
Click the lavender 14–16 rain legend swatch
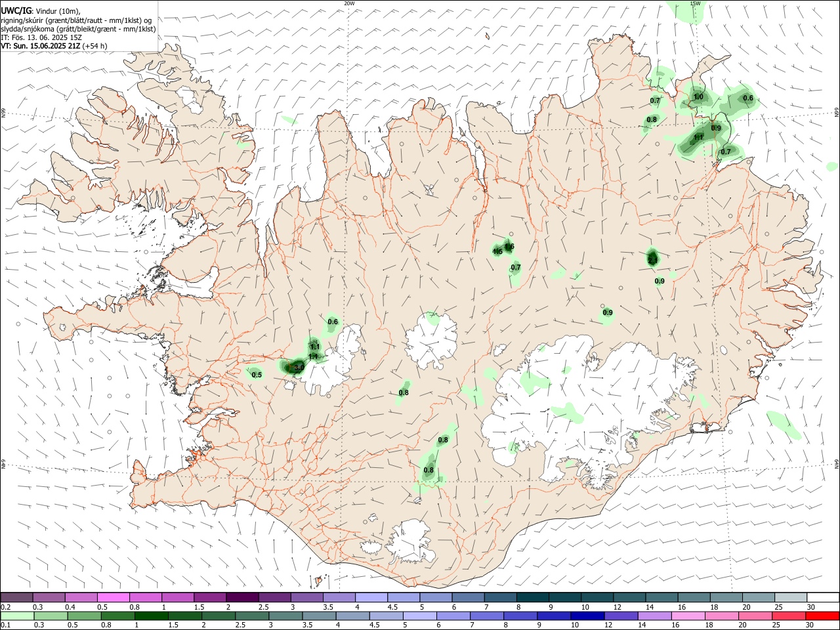pyautogui.click(x=655, y=616)
